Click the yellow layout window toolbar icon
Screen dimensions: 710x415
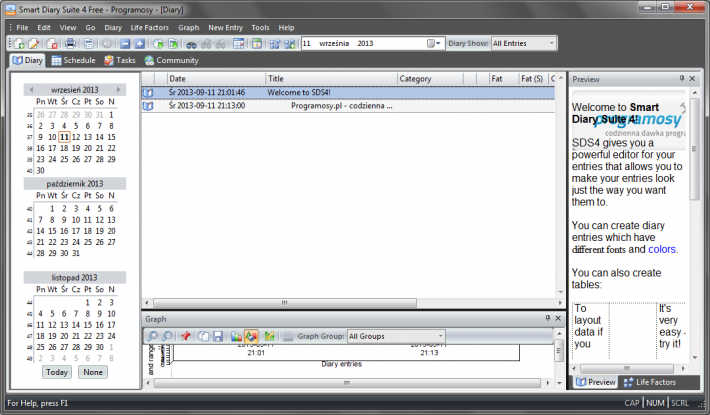click(257, 43)
